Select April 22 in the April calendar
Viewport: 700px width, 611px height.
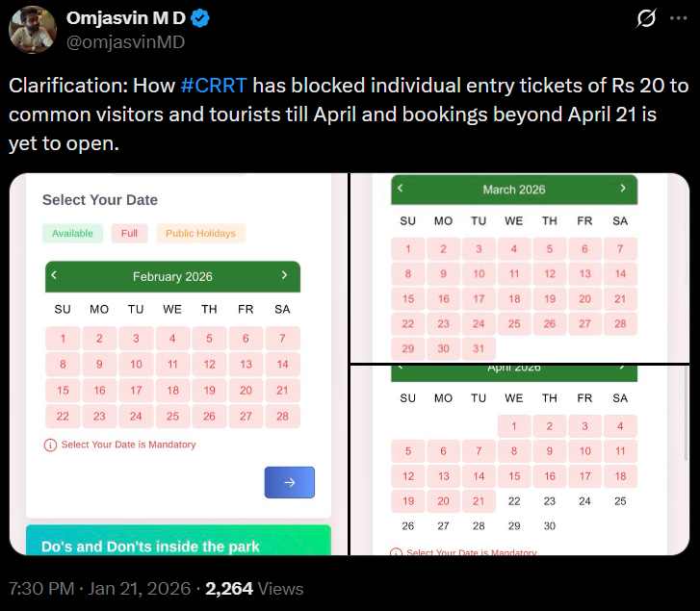coord(514,500)
